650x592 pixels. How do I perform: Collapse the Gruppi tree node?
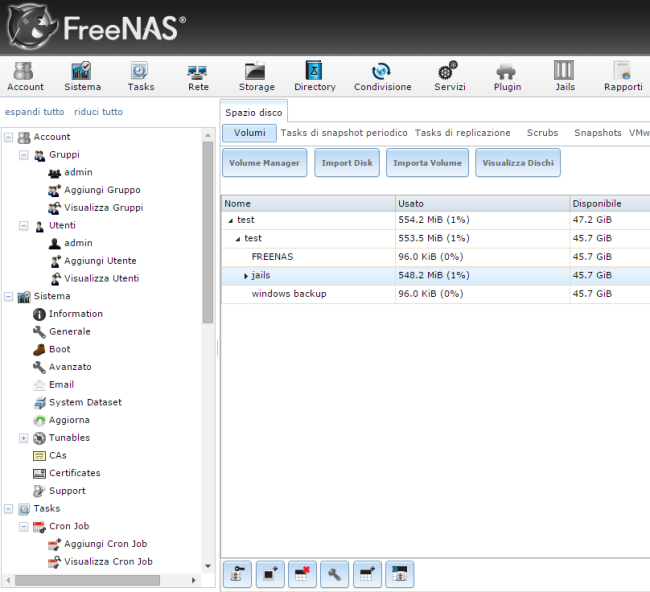24,155
